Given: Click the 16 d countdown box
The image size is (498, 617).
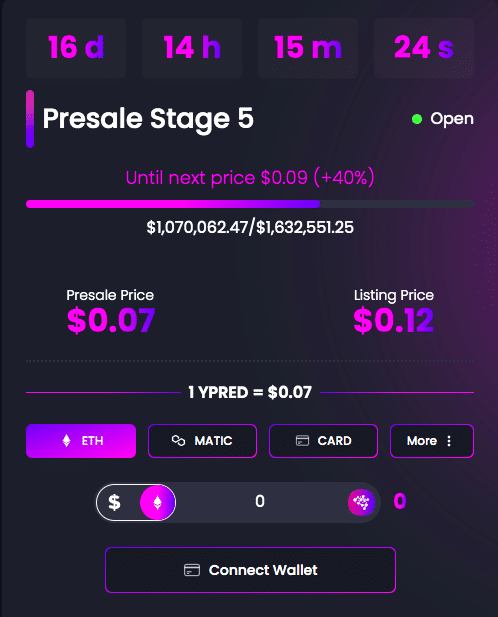Looking at the screenshot, I should (76, 48).
